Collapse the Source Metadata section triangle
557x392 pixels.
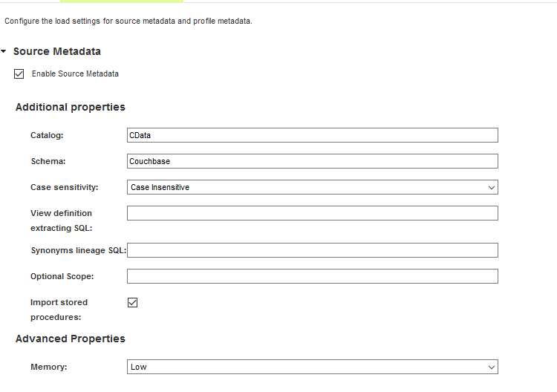[4, 52]
